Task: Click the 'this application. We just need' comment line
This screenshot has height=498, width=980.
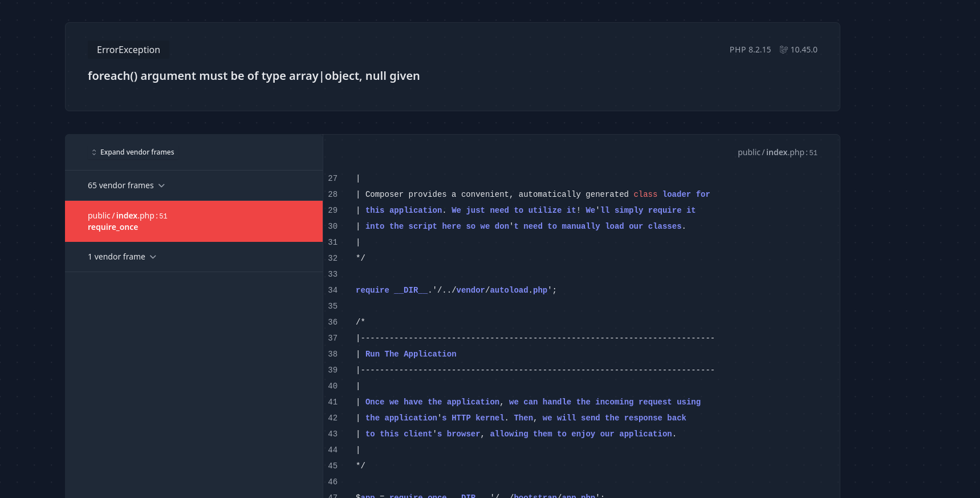Action: tap(526, 210)
